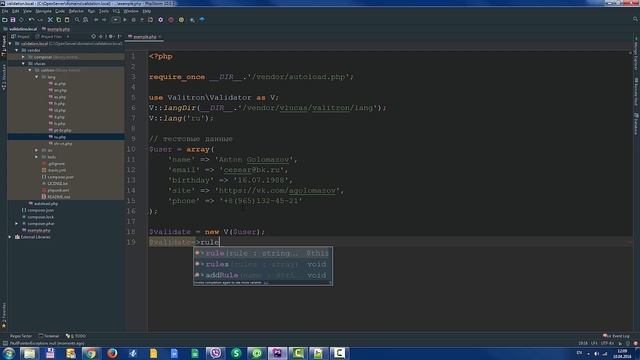640x360 pixels.
Task: Open the Window menu
Action: 131,11
